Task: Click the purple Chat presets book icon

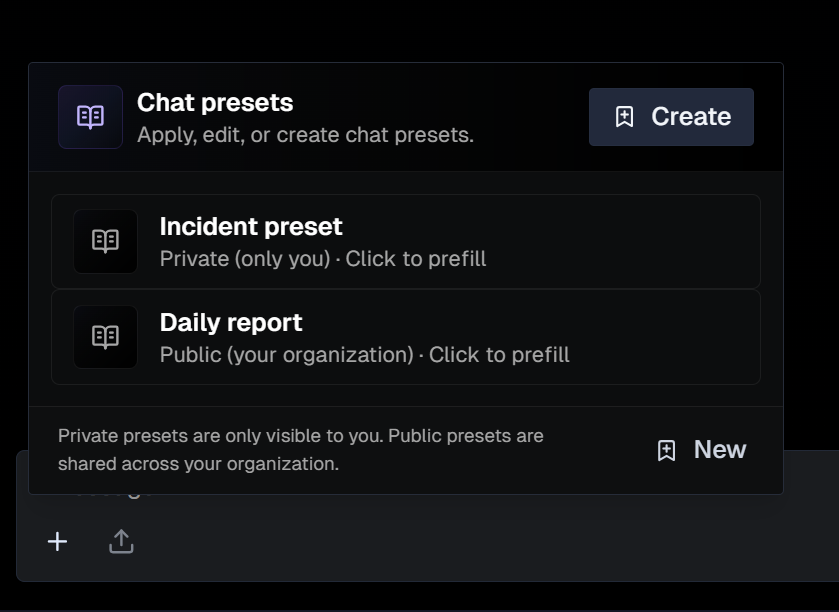Action: pos(89,117)
